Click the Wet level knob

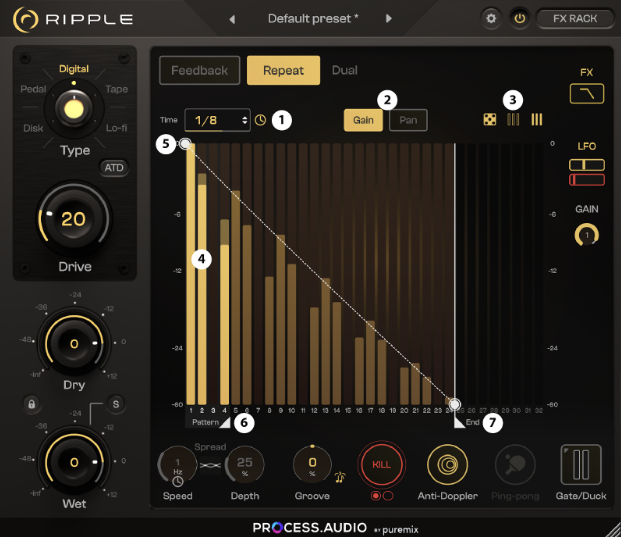74,462
